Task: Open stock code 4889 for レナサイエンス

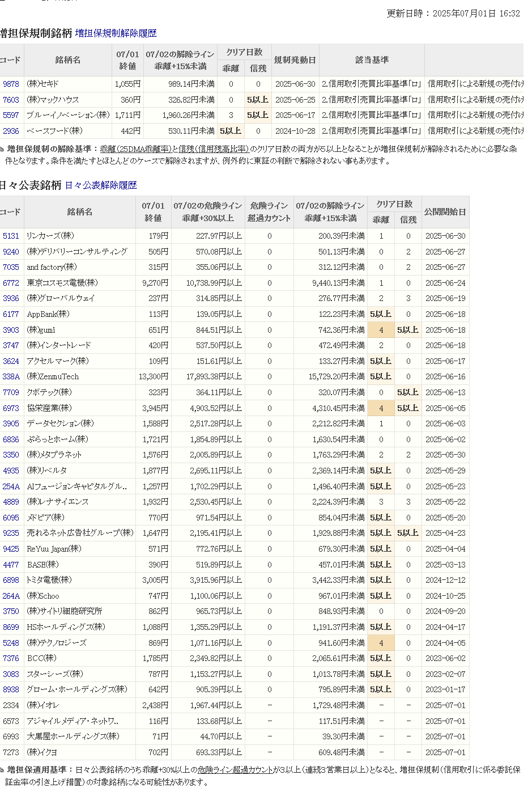Action: pyautogui.click(x=11, y=502)
